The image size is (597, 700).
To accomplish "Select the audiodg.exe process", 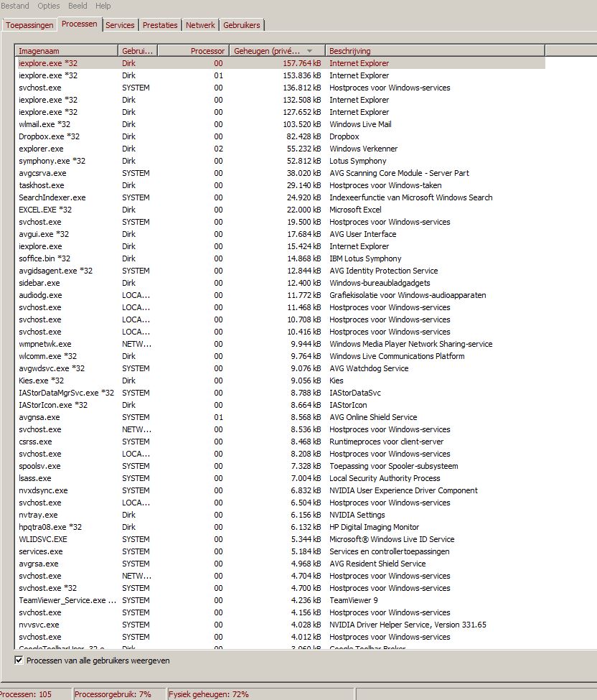I will pos(281,295).
